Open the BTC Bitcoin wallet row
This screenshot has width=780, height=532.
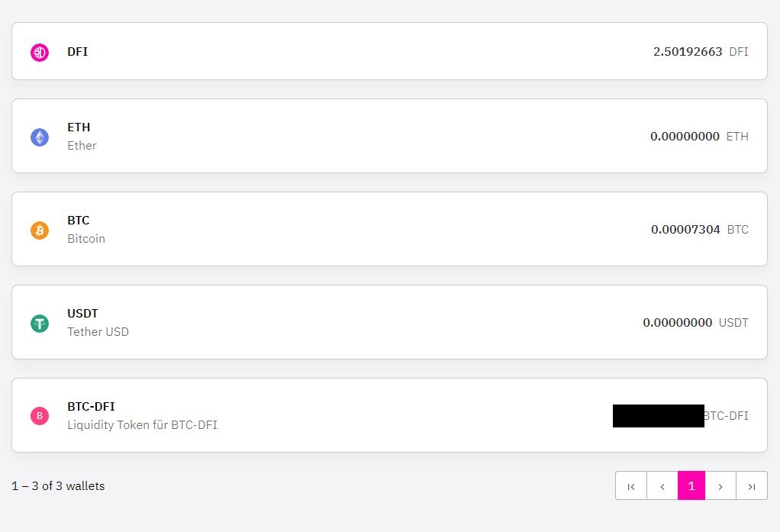point(389,229)
